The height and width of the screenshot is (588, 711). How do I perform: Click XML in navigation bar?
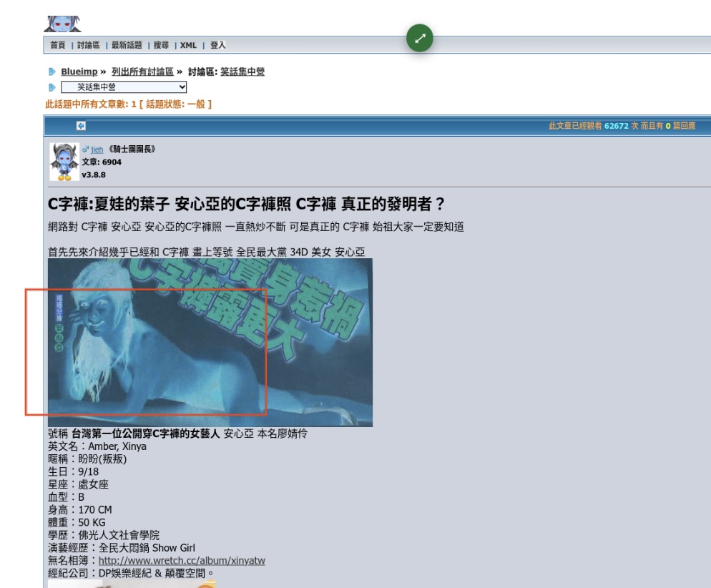pyautogui.click(x=188, y=45)
